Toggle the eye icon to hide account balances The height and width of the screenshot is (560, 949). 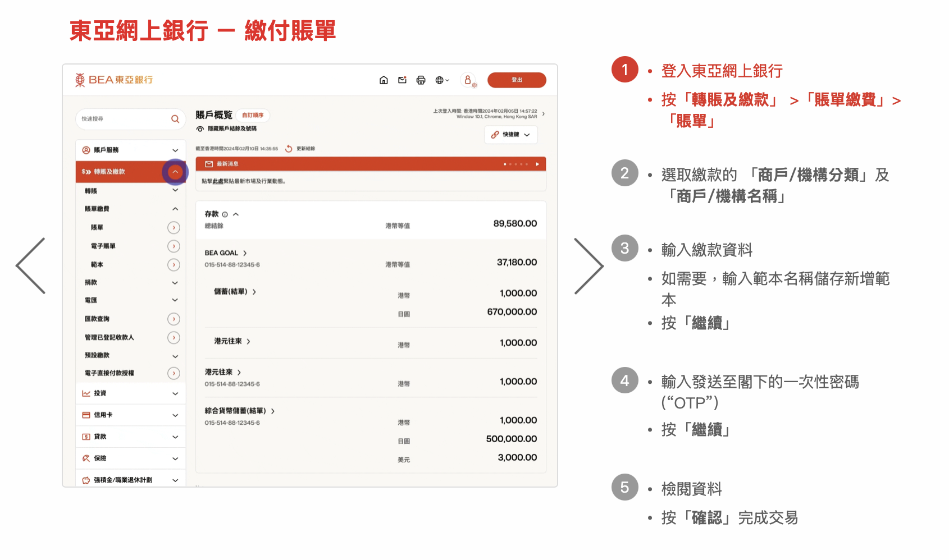200,129
